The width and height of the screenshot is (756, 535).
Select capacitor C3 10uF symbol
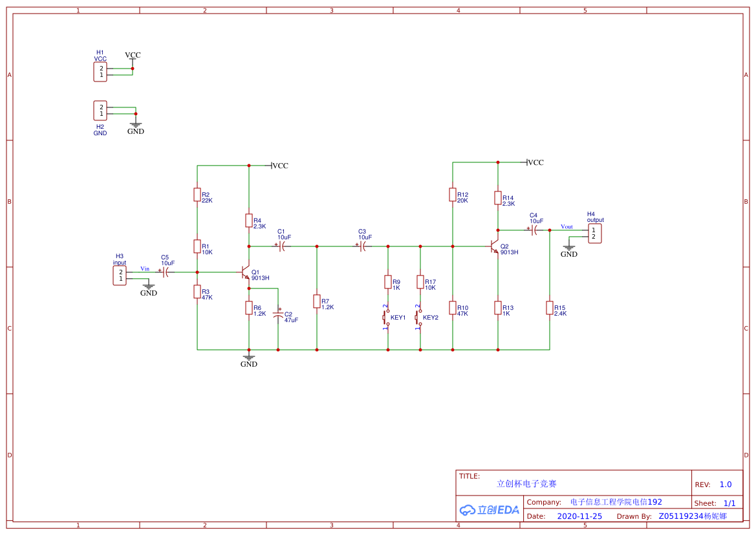click(x=363, y=246)
